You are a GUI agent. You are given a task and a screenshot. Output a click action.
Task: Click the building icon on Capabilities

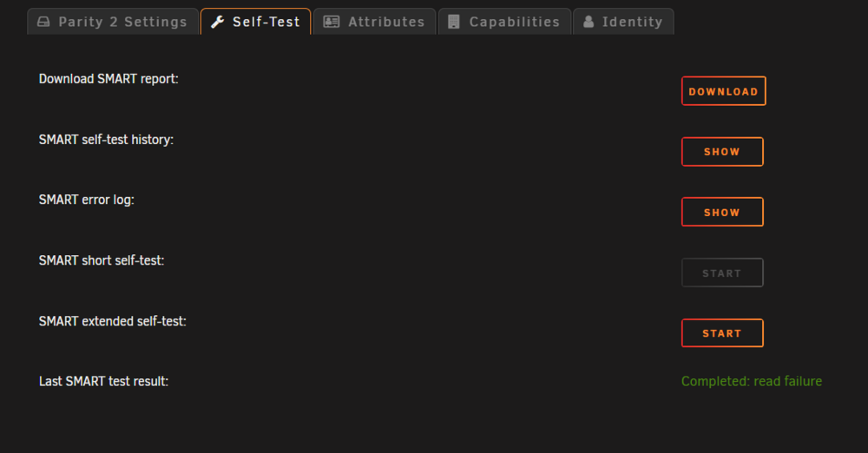(x=454, y=22)
